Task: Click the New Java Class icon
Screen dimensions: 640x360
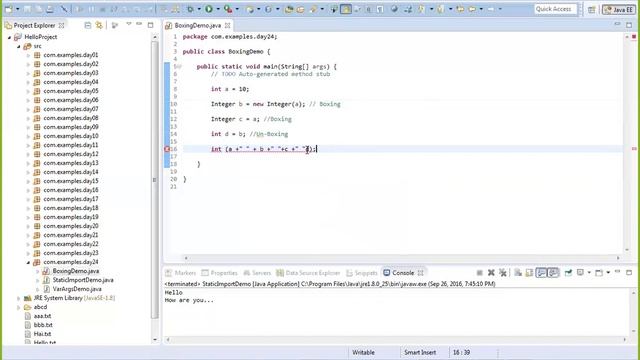Action: pos(268,9)
